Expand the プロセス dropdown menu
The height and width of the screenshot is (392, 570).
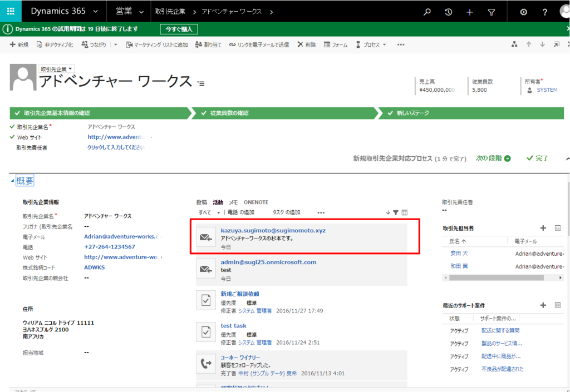(x=384, y=44)
